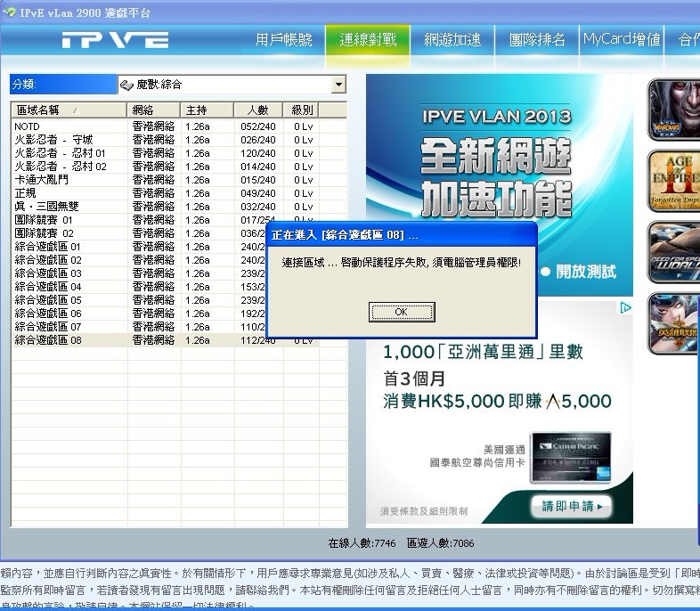700x611 pixels.
Task: Launch the Age of Empires II icon
Action: coord(673,181)
